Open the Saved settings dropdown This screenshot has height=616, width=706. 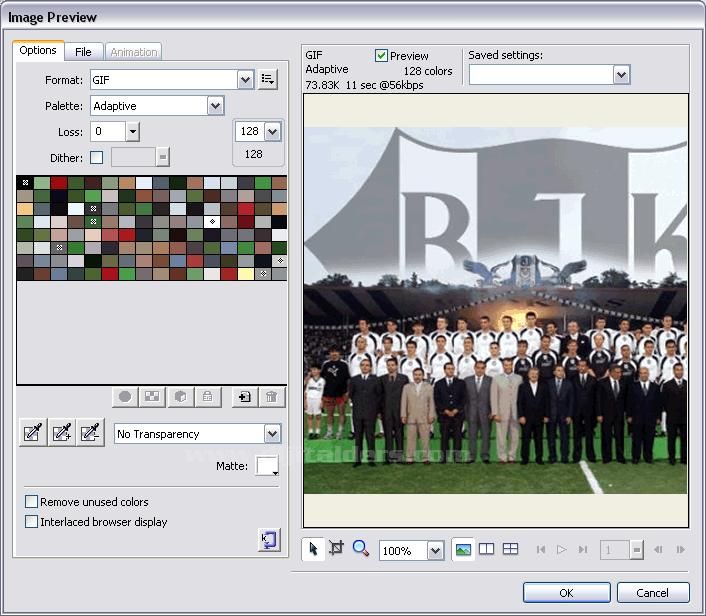621,74
